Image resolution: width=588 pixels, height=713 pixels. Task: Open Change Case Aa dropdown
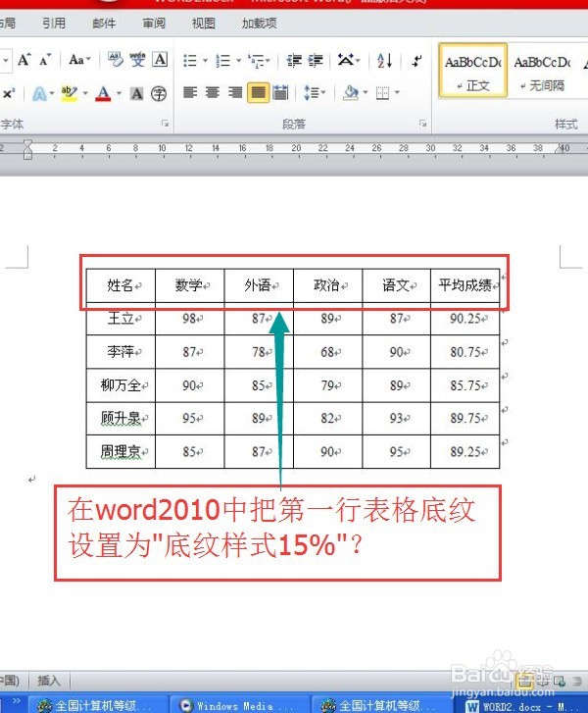pos(80,60)
